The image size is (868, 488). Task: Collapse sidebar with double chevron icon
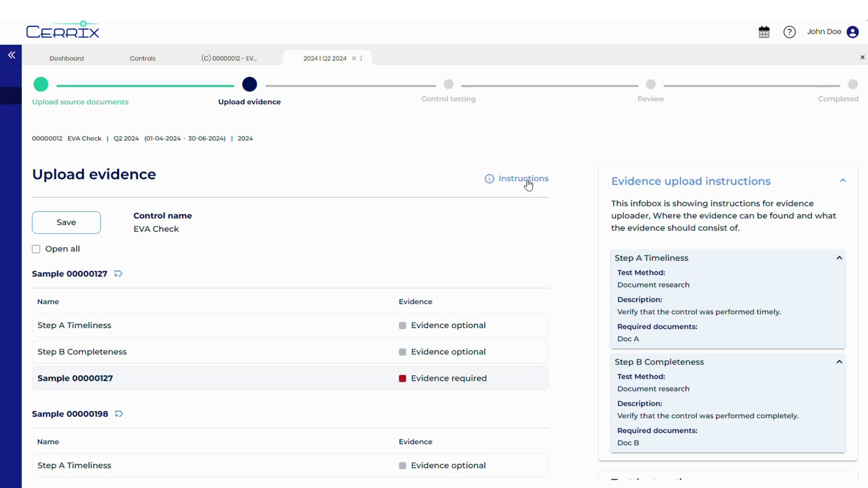(12, 55)
